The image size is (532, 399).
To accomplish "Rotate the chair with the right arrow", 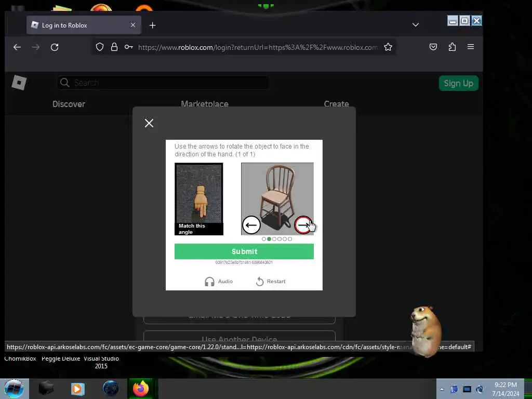I will pyautogui.click(x=303, y=224).
